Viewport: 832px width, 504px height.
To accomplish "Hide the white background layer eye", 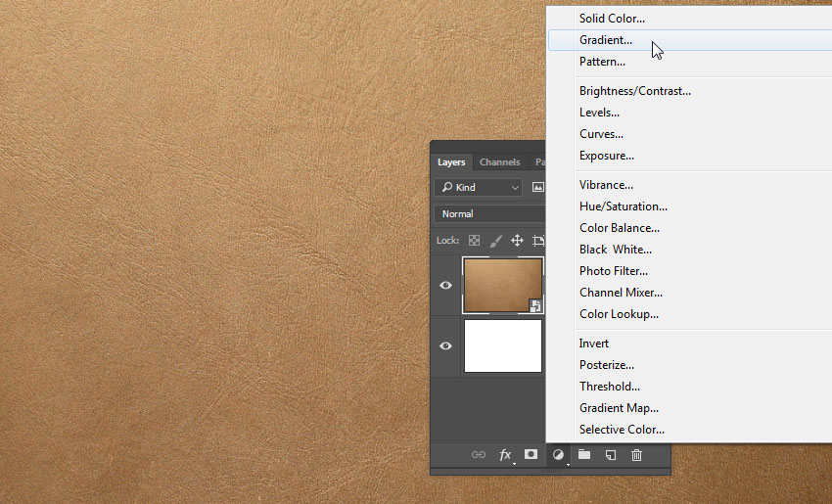I will click(445, 345).
